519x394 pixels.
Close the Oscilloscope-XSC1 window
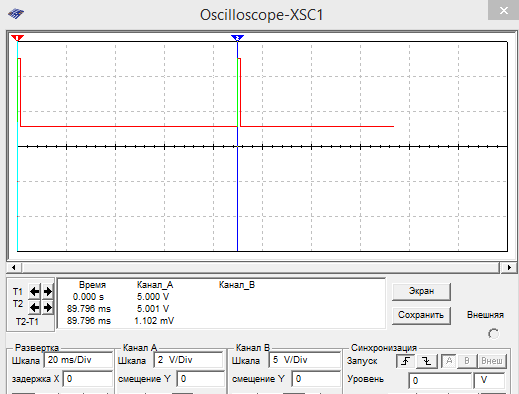(x=503, y=11)
